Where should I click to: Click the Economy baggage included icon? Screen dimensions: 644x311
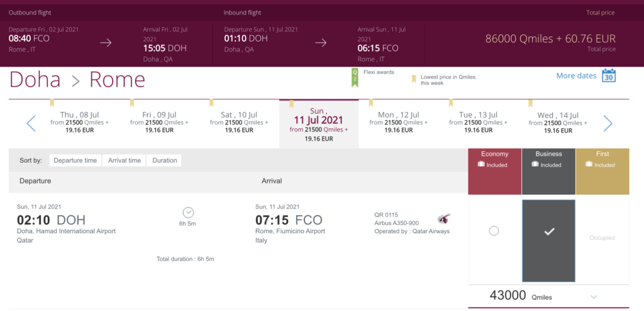481,165
